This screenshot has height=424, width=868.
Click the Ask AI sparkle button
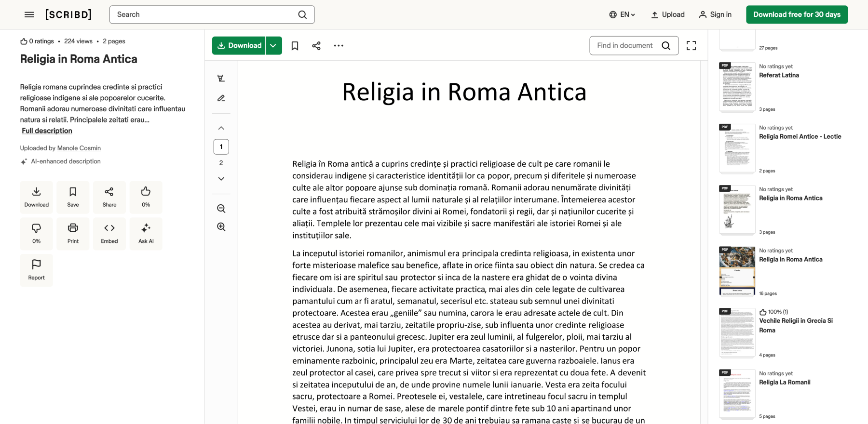click(x=146, y=234)
